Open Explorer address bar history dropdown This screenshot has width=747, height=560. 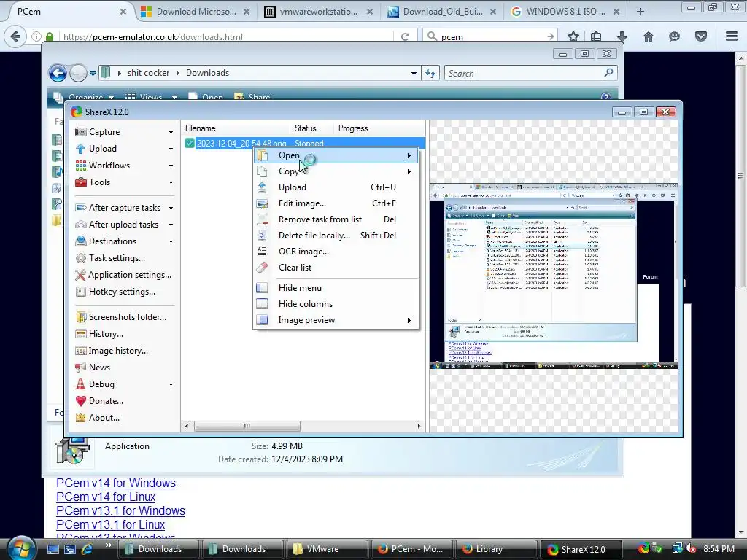pyautogui.click(x=414, y=74)
